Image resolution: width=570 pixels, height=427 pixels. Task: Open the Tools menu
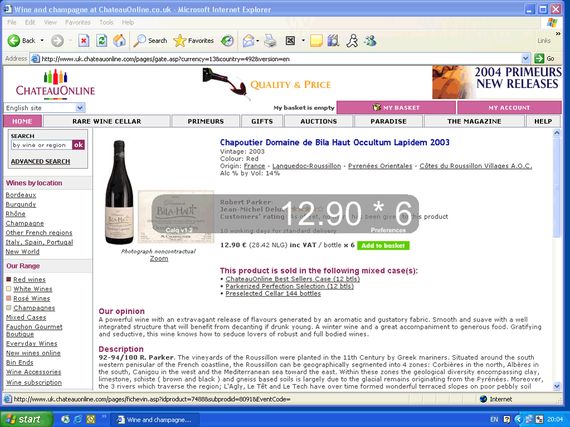point(106,22)
